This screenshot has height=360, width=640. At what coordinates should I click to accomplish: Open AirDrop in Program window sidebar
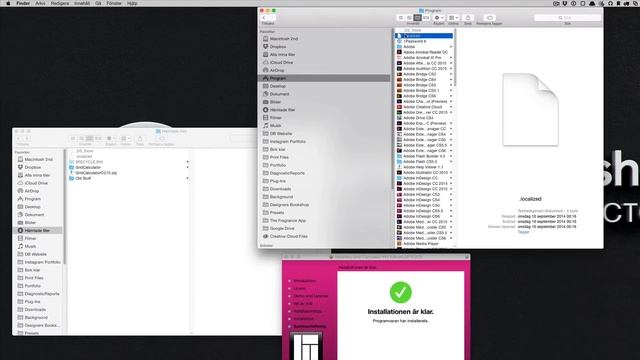[277, 70]
